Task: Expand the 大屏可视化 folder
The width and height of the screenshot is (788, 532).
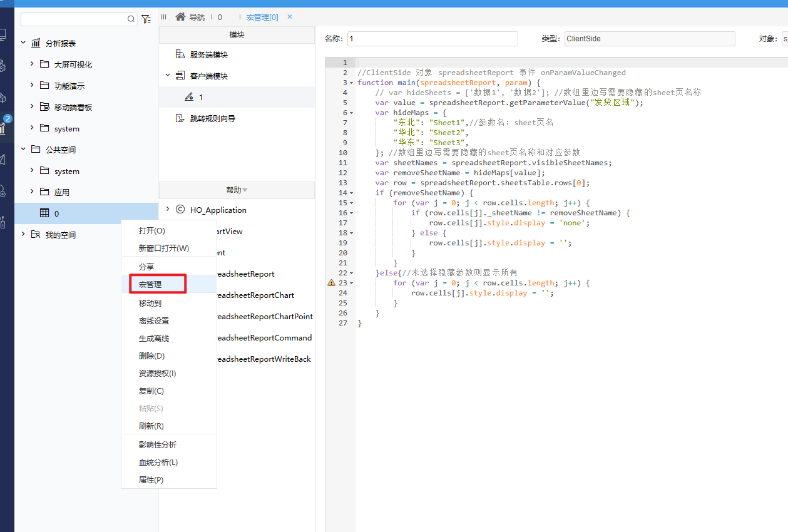Action: pos(32,64)
